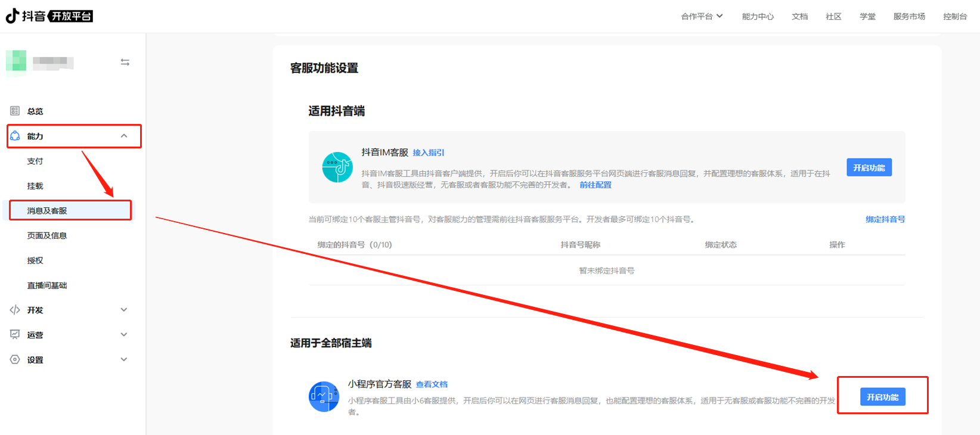Screen dimensions: 980x435
Task: Click the 运营 operations icon
Action: [x=15, y=335]
